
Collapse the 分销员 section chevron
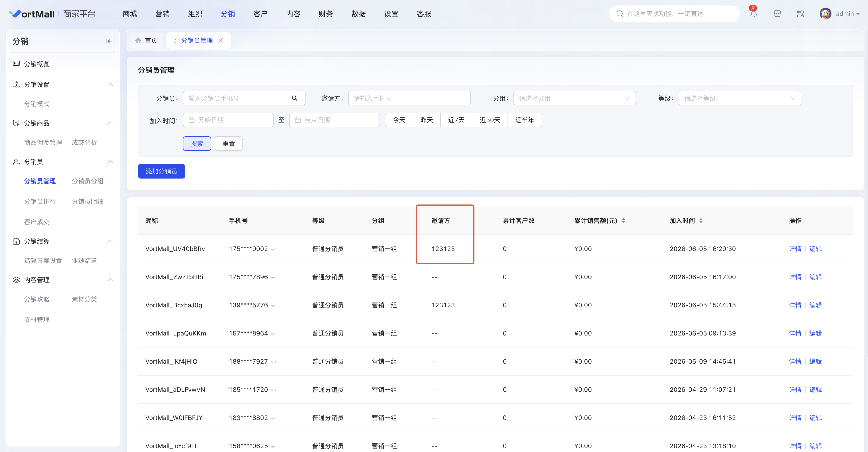[x=110, y=162]
